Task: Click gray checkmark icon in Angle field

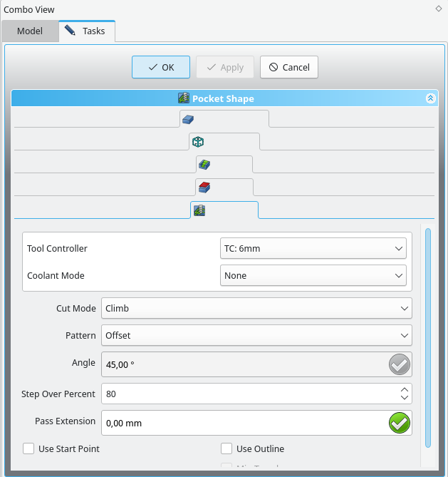Action: coord(399,364)
